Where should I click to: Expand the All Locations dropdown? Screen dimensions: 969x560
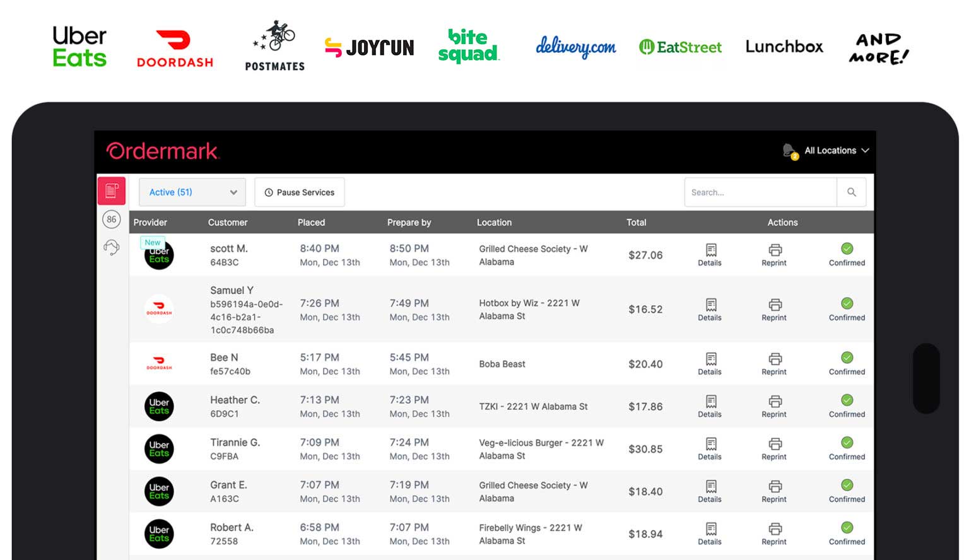837,151
